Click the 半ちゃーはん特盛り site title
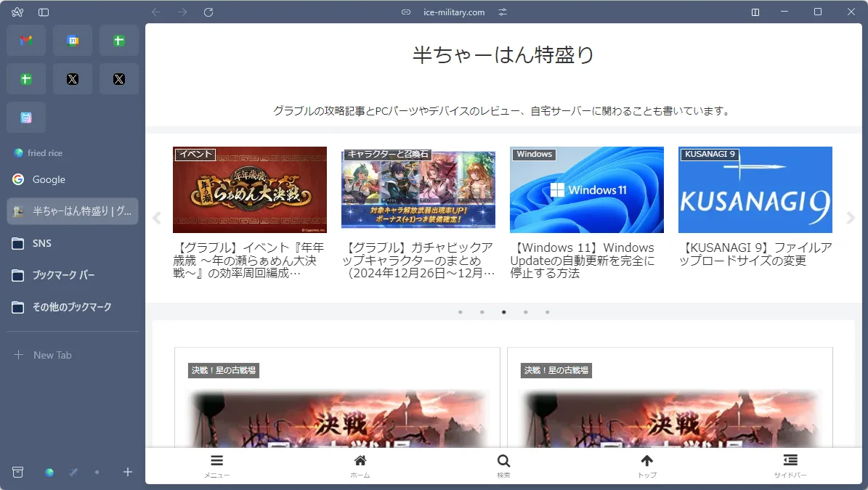 click(x=503, y=54)
